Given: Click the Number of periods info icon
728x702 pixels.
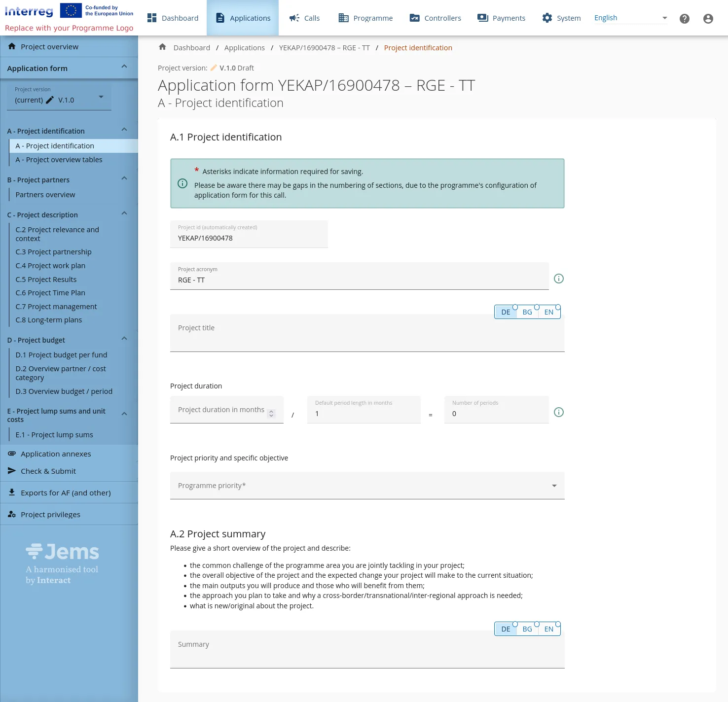Looking at the screenshot, I should 558,412.
